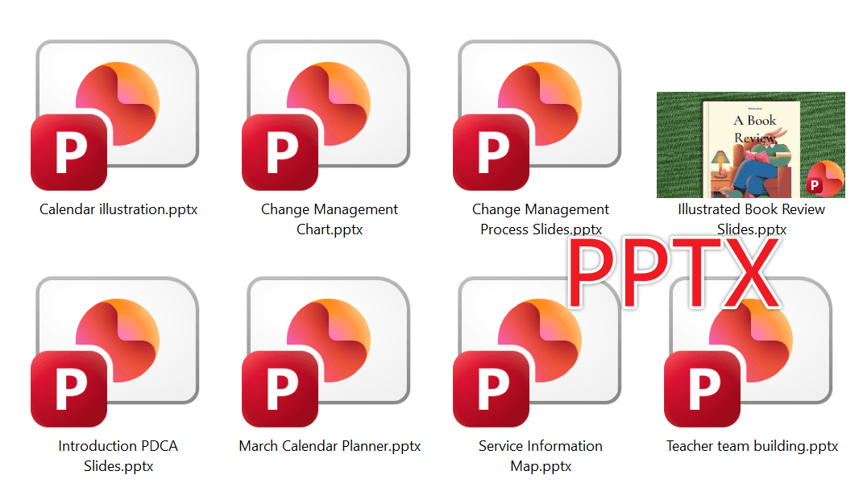The image size is (863, 504).
Task: Click the red P logo on Calendar illustration
Action: click(68, 151)
